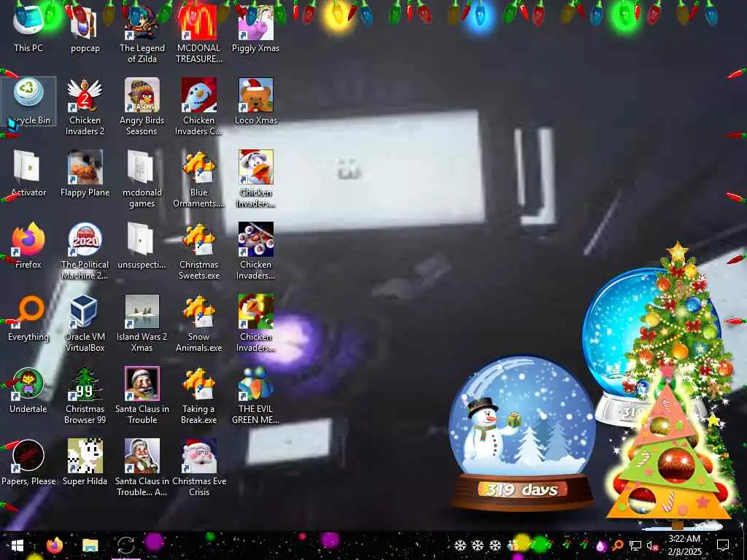747x560 pixels.
Task: Select the Recycle Bin icon
Action: [x=28, y=101]
